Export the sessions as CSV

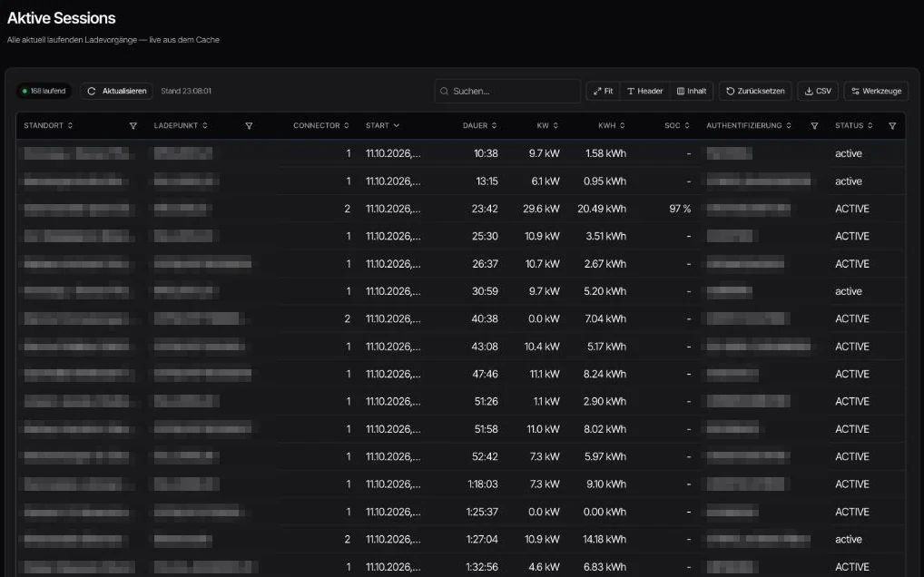[x=818, y=92]
